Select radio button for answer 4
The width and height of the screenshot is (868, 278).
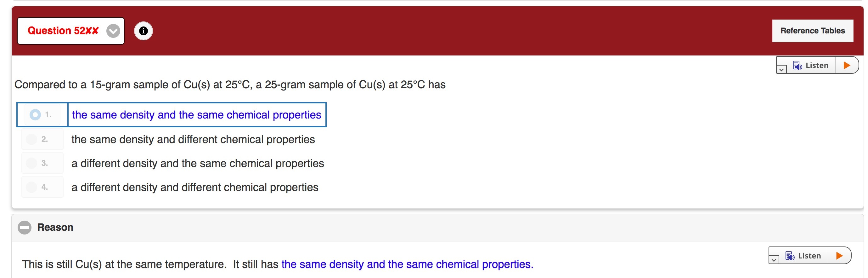point(32,187)
